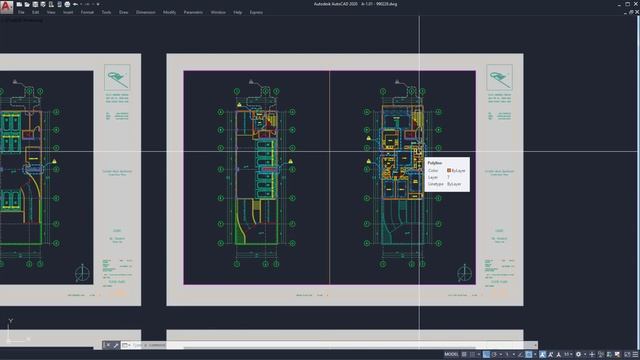
Task: Open the Format menu
Action: [x=87, y=12]
